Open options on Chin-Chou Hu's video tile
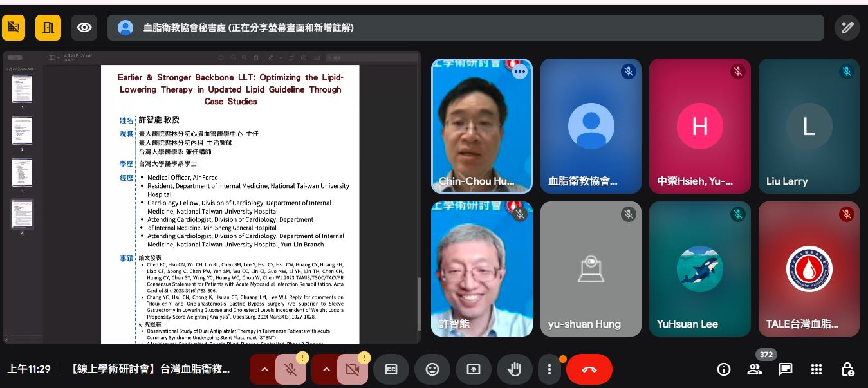Image resolution: width=868 pixels, height=388 pixels. 519,72
